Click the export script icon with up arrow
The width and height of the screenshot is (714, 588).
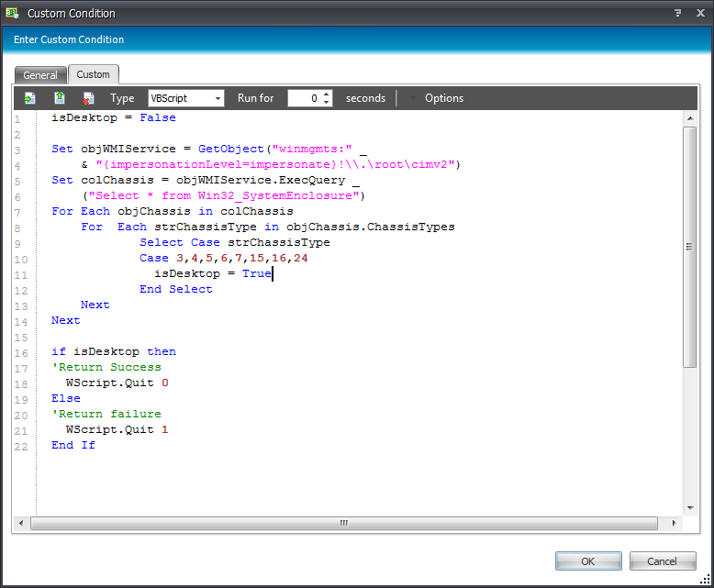click(60, 98)
